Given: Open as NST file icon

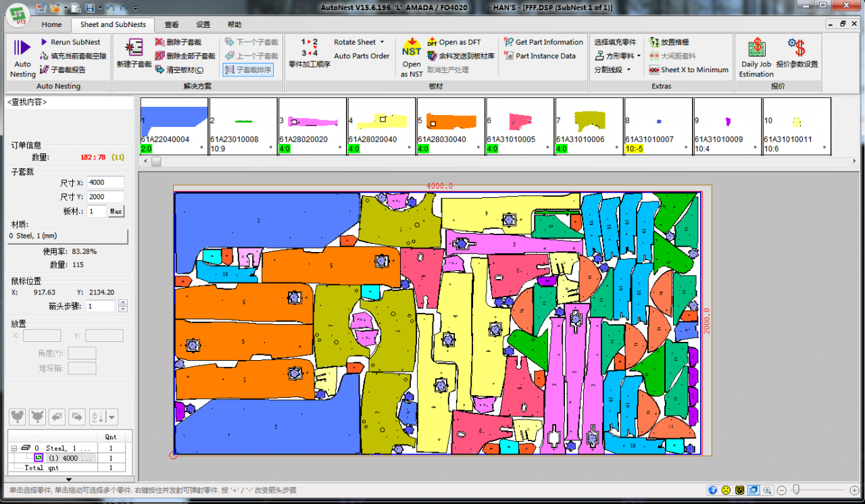Looking at the screenshot, I should (x=412, y=57).
